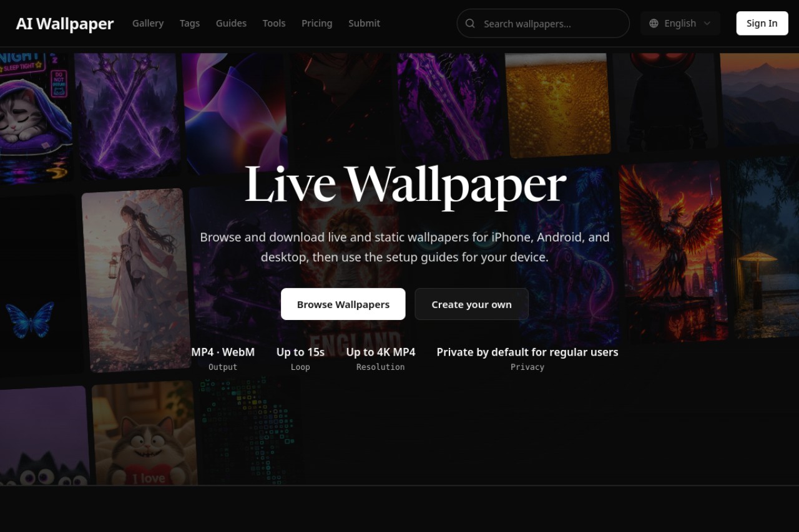Viewport: 799px width, 532px height.
Task: Click the Create your own button
Action: [471, 304]
